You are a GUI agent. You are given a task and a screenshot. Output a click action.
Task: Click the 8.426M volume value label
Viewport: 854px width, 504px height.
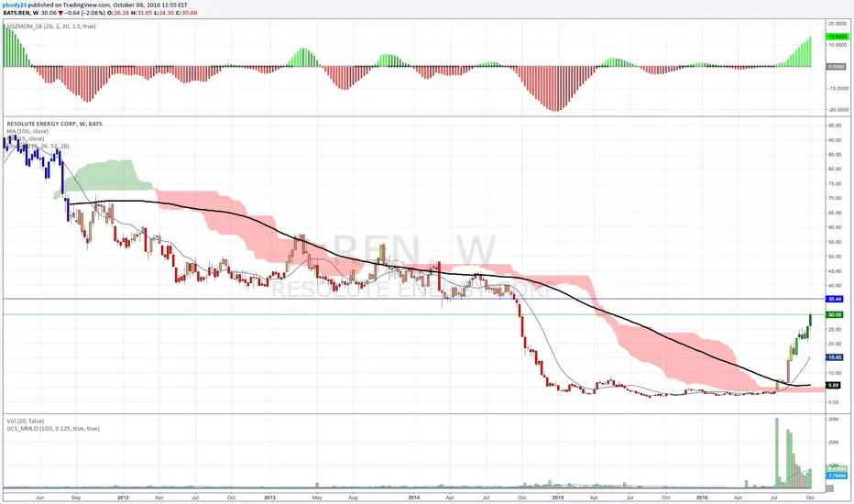click(x=838, y=469)
